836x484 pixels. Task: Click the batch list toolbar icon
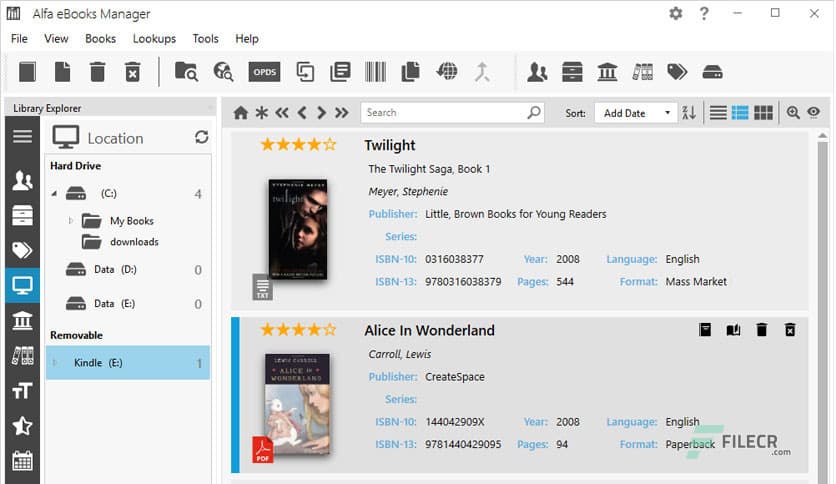pos(340,72)
